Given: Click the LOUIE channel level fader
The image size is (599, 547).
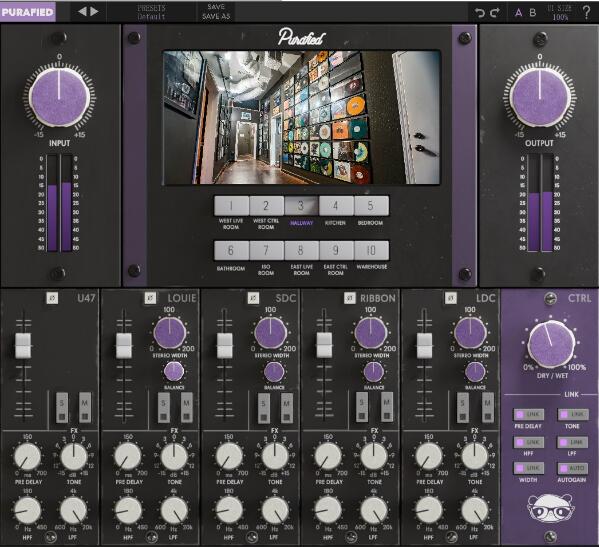Looking at the screenshot, I should 124,345.
